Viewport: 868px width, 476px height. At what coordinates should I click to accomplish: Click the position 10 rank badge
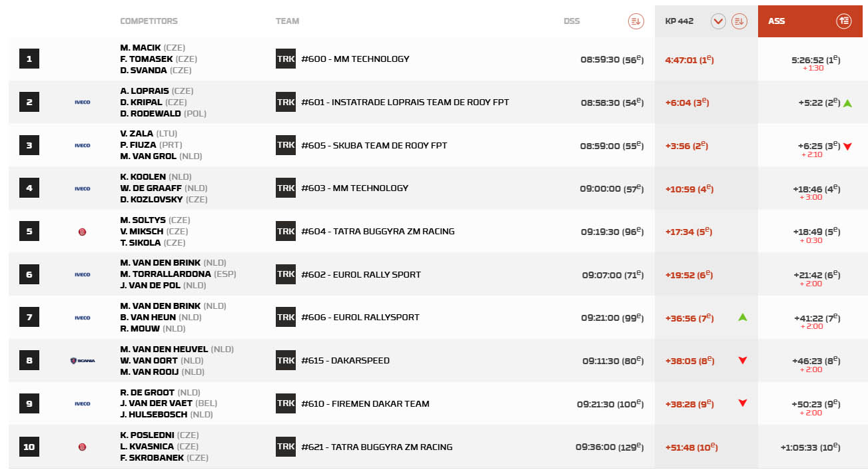point(29,447)
